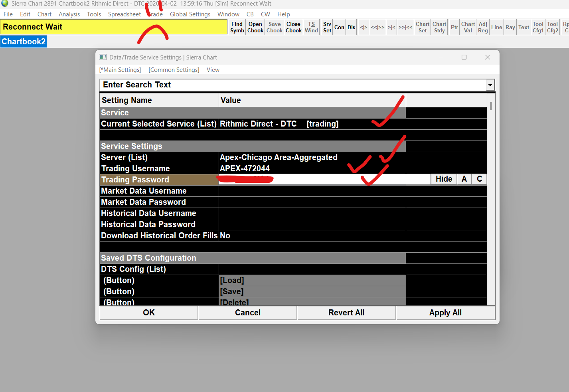Image resolution: width=569 pixels, height=392 pixels.
Task: Click the Save Cbook toolbar button
Action: click(x=275, y=27)
